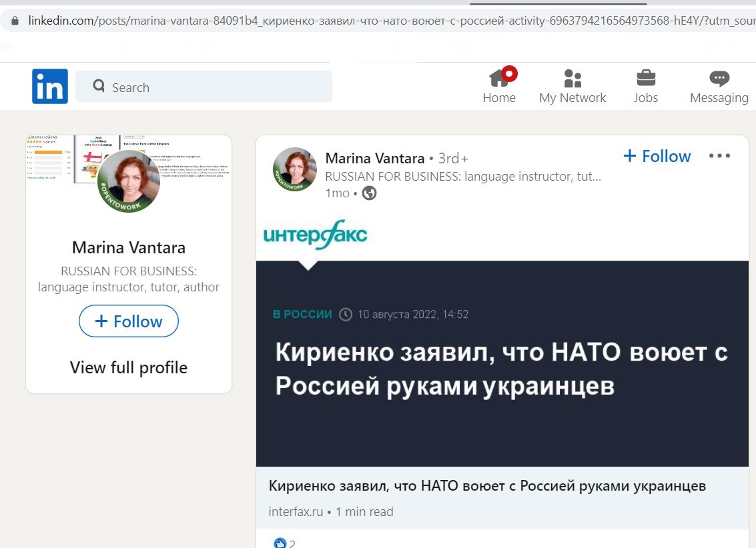The image size is (756, 548).
Task: Click the search magnifier icon
Action: (x=99, y=86)
